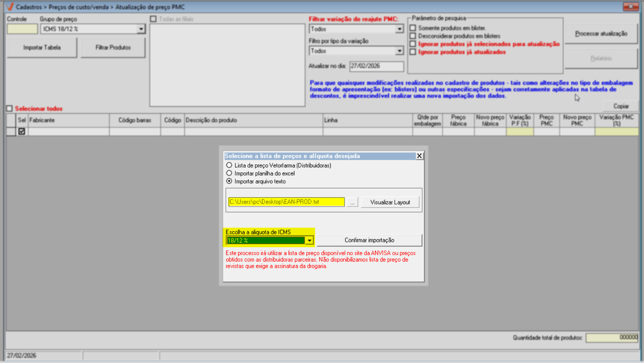Screen dimensions: 644x363
Task: Choose Importar planilha do excel option
Action: [229, 173]
